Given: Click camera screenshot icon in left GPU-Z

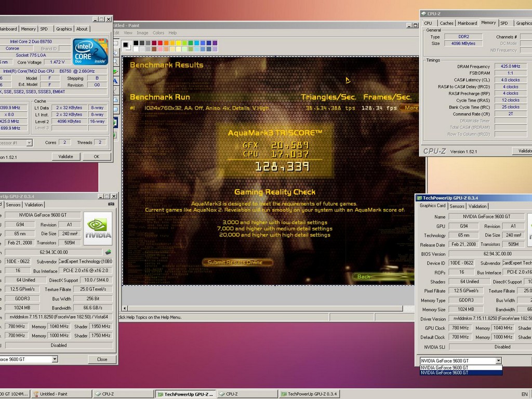Looking at the screenshot, I should pos(111,204).
